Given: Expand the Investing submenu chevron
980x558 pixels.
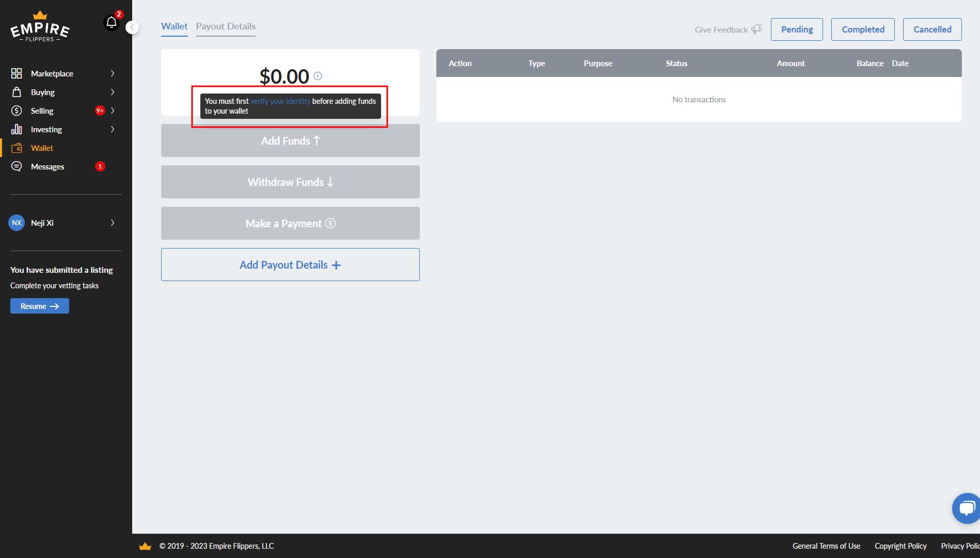Looking at the screenshot, I should click(x=113, y=129).
